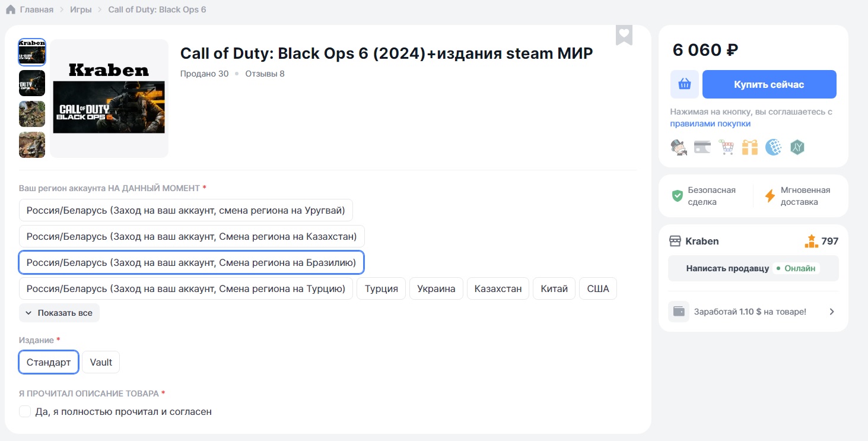Click the price 6 060 ₽

pos(705,50)
